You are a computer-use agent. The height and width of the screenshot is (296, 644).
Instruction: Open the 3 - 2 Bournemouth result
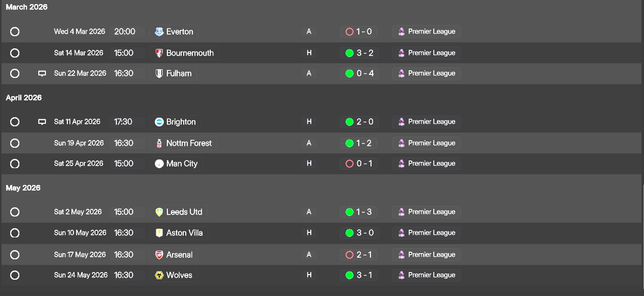[360, 53]
